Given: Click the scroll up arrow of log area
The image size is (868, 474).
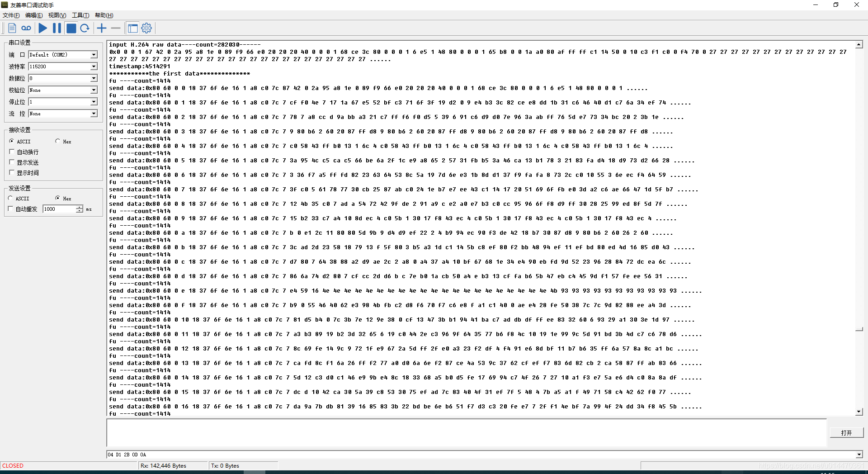Looking at the screenshot, I should tap(859, 44).
